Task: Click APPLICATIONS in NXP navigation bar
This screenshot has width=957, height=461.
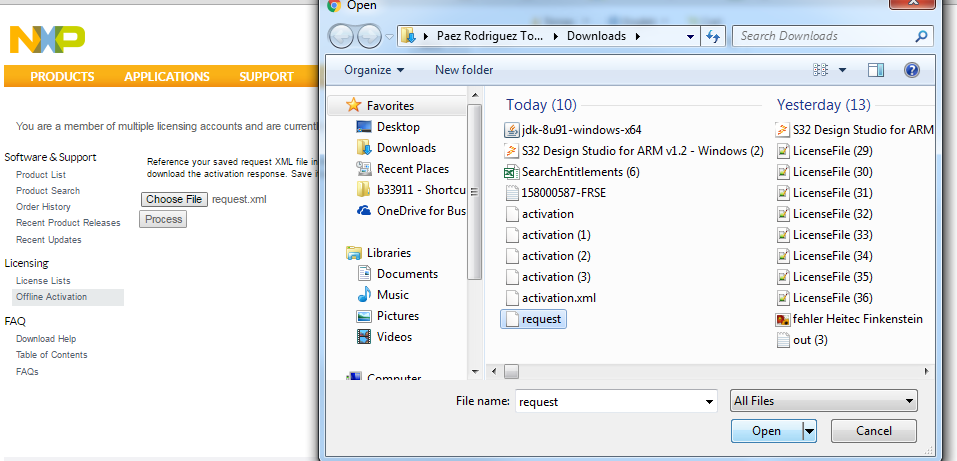Action: click(167, 77)
